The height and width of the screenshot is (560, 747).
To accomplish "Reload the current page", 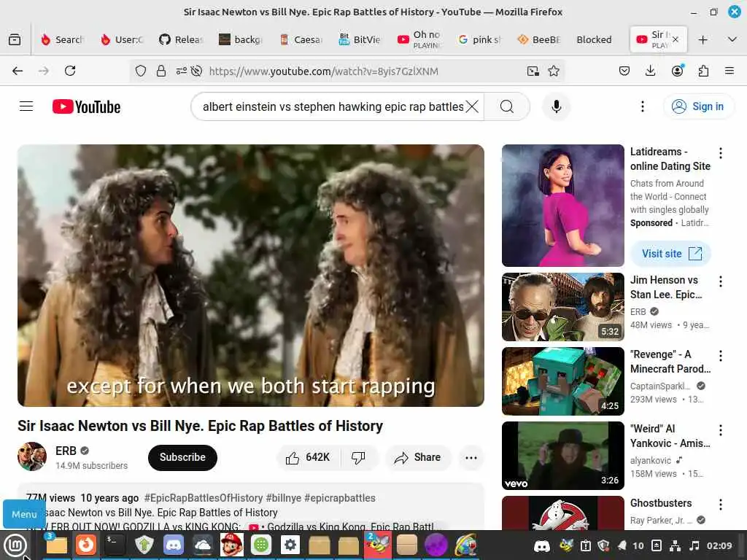I will [70, 71].
